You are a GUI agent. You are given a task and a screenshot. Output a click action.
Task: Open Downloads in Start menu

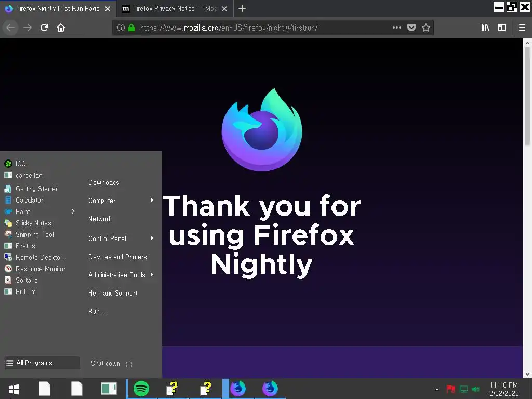pyautogui.click(x=104, y=182)
